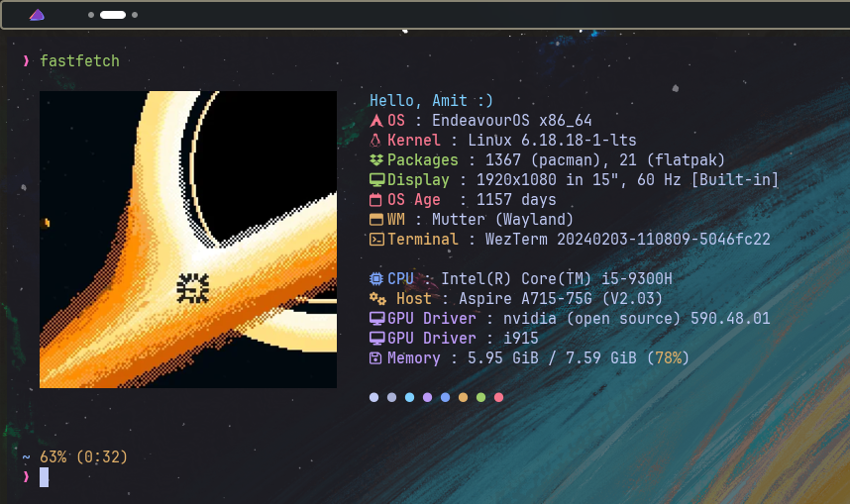Screen dimensions: 850x504
Task: Click the pink prompt arrow at bottom
Action: (x=26, y=477)
